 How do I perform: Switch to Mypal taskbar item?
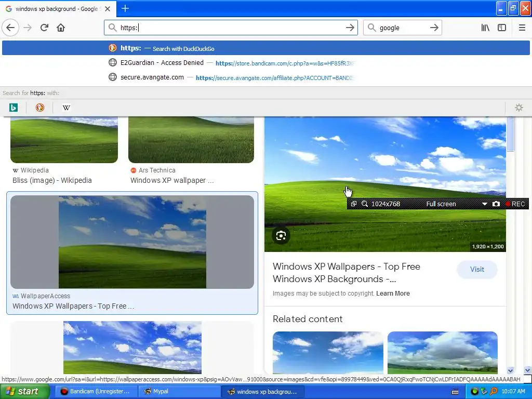(x=179, y=392)
